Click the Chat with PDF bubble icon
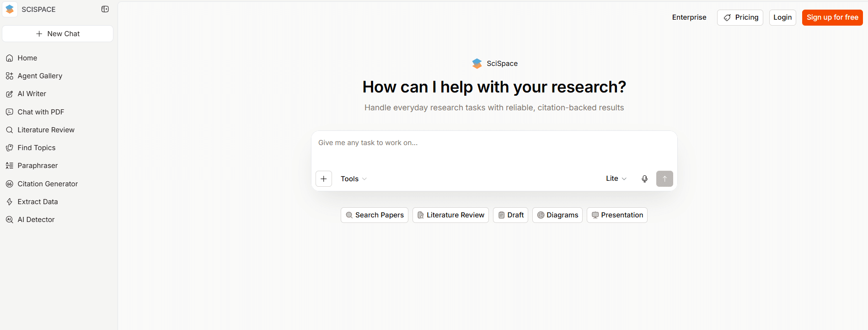868x330 pixels. [9, 112]
